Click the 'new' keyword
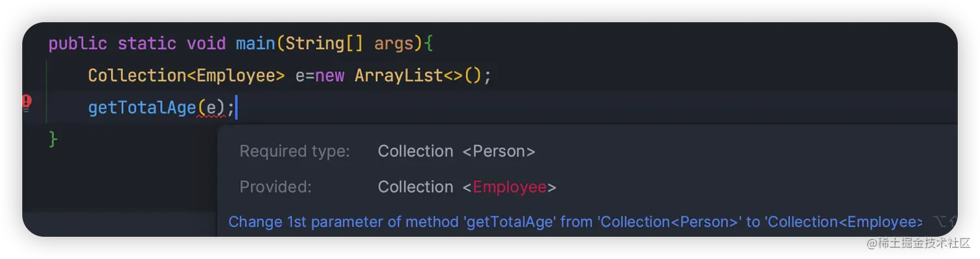Viewport: 980px width, 259px height. (329, 76)
